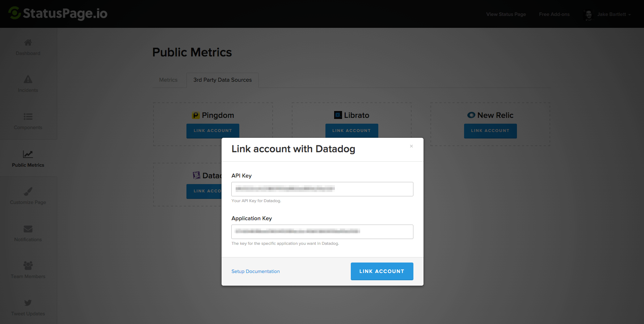Submit the dialog's Link Account button
This screenshot has height=324, width=644.
click(382, 271)
